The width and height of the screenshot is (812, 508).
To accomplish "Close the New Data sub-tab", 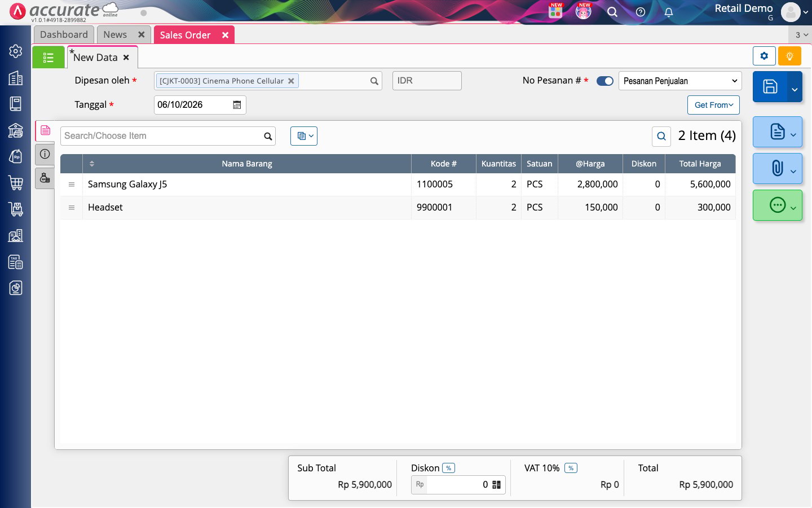I will point(126,58).
